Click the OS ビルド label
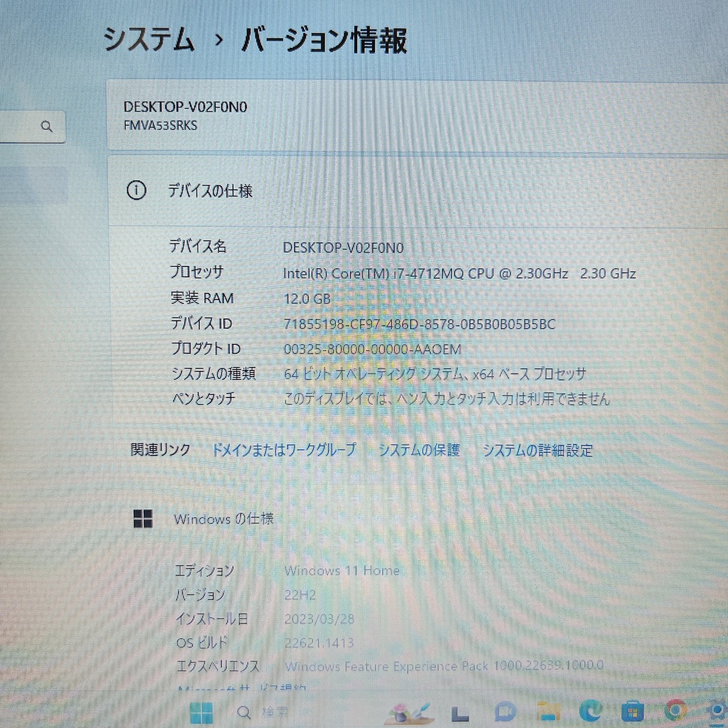Screen dimensions: 728x728 202,643
